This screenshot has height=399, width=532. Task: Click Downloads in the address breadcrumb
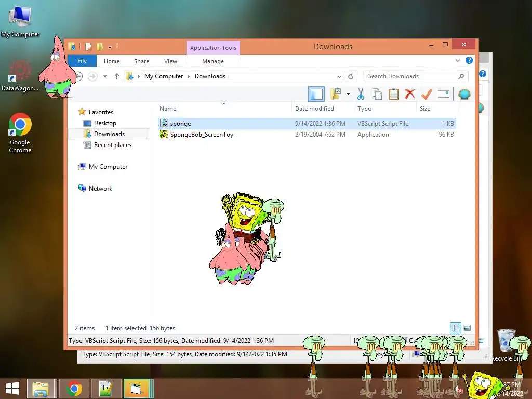pyautogui.click(x=210, y=76)
